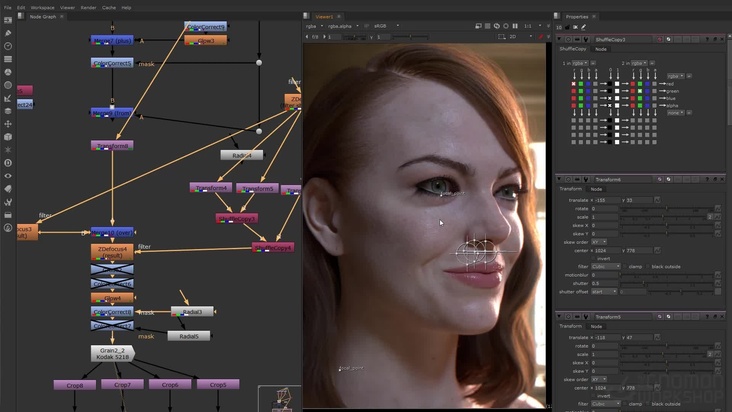732x412 pixels.
Task: Open shutter offset start dropdown
Action: pyautogui.click(x=605, y=292)
